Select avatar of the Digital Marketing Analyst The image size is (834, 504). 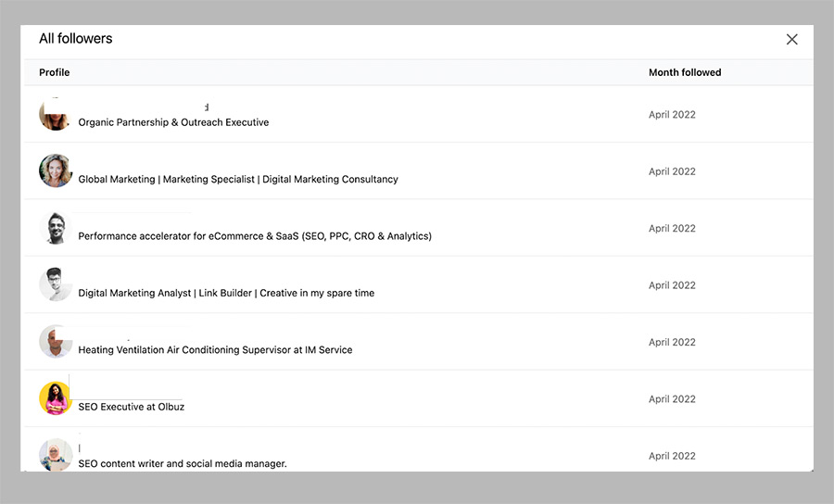pyautogui.click(x=56, y=284)
